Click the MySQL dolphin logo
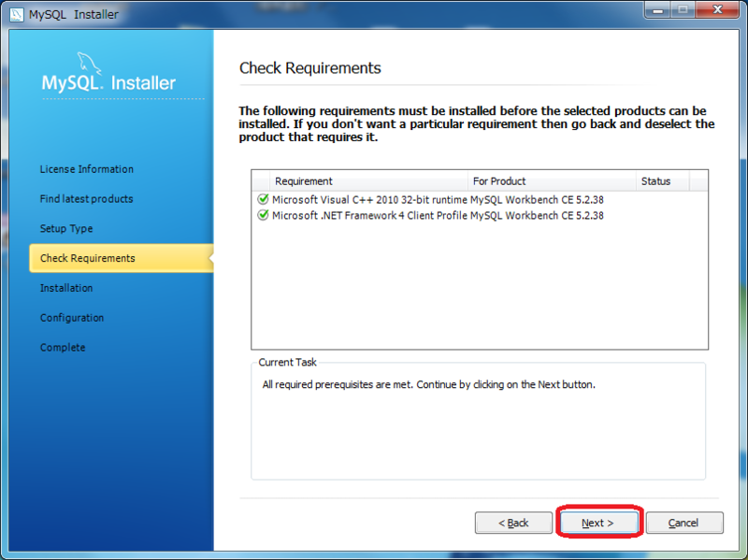This screenshot has height=560, width=748. [x=89, y=63]
